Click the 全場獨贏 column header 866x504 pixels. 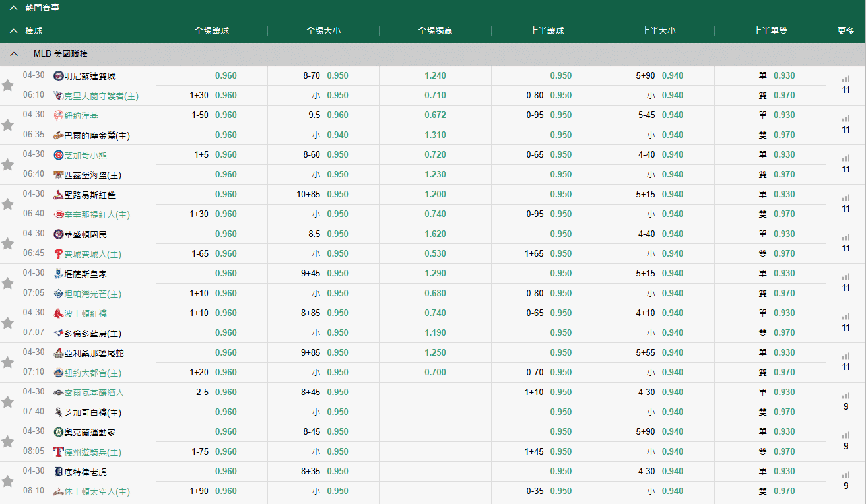435,31
